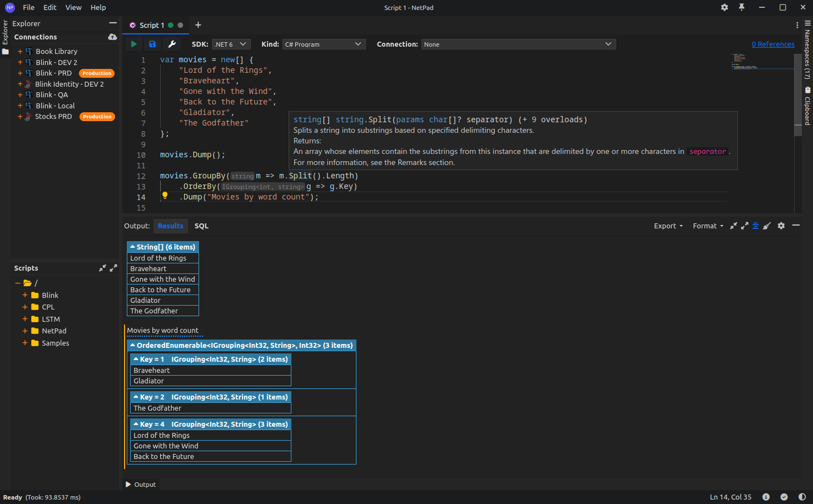Toggle the theme using the half-circle status icon
The width and height of the screenshot is (813, 504).
click(x=802, y=497)
